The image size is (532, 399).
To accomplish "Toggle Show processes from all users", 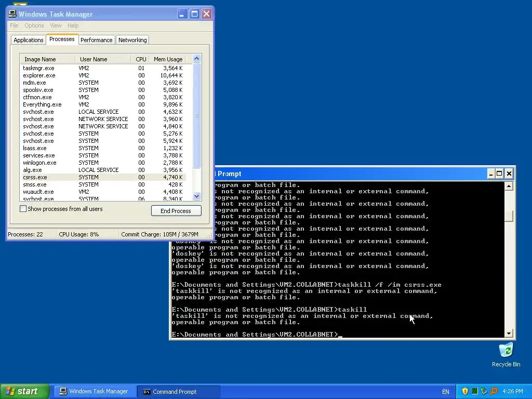I will (23, 209).
